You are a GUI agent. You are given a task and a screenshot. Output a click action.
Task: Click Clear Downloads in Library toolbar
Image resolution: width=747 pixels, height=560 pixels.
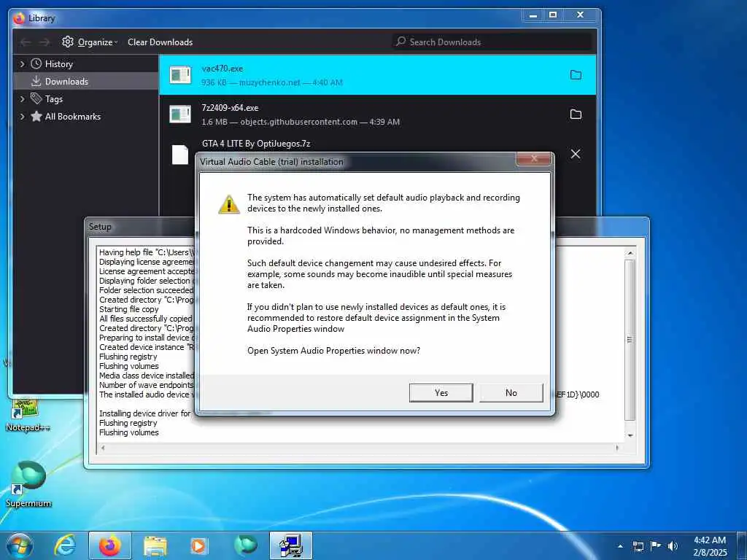point(160,42)
